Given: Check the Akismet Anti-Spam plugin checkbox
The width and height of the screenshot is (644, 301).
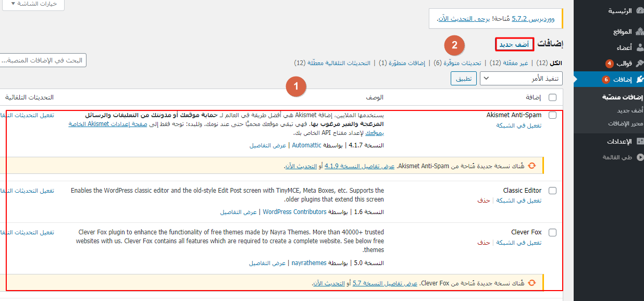Looking at the screenshot, I should click(x=552, y=115).
